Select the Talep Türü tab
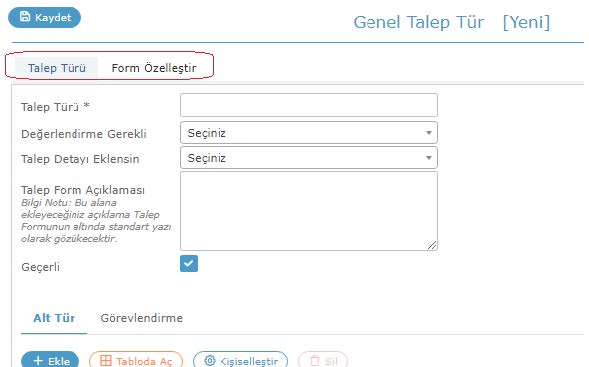The image size is (589, 367). pyautogui.click(x=57, y=68)
